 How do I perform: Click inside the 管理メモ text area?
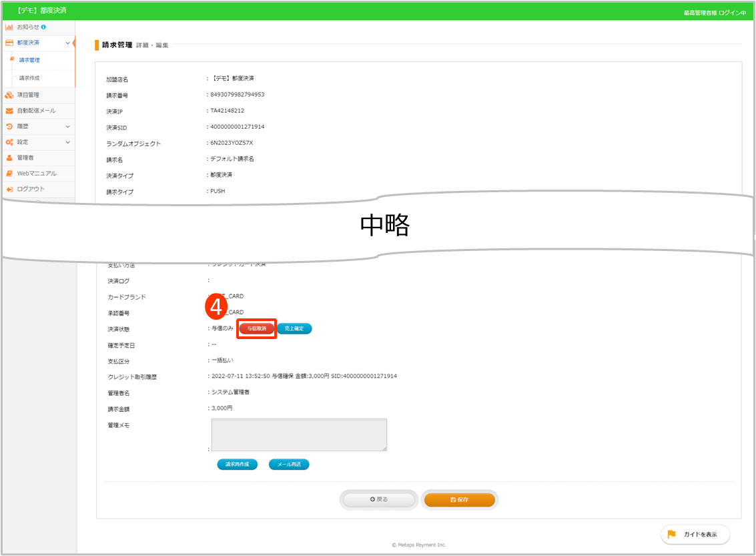point(299,435)
